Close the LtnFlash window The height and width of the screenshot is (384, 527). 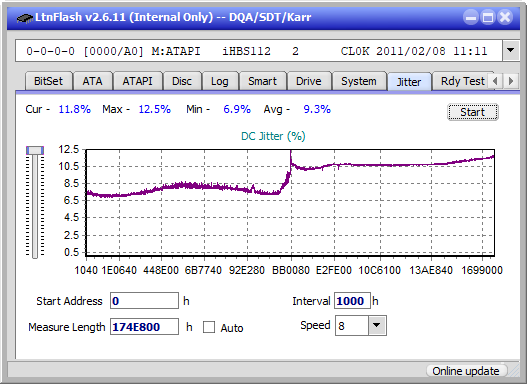(x=504, y=17)
